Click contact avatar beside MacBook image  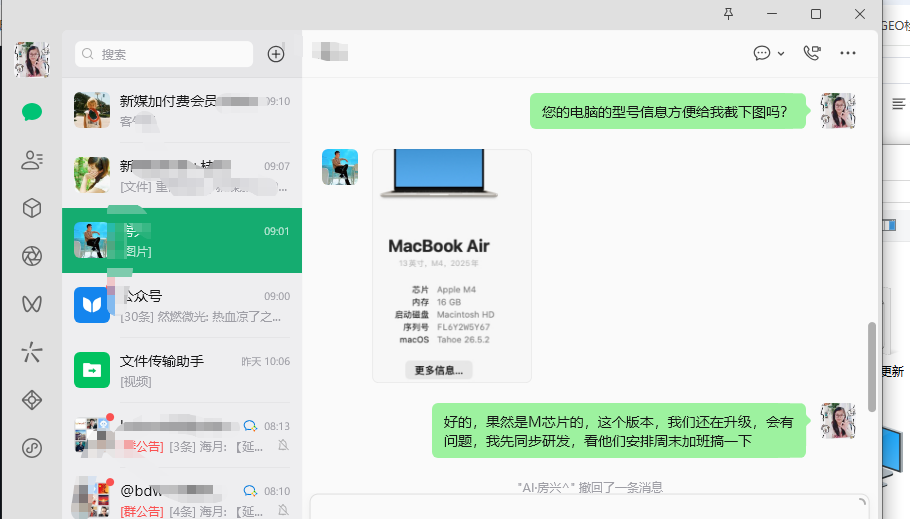(x=340, y=167)
